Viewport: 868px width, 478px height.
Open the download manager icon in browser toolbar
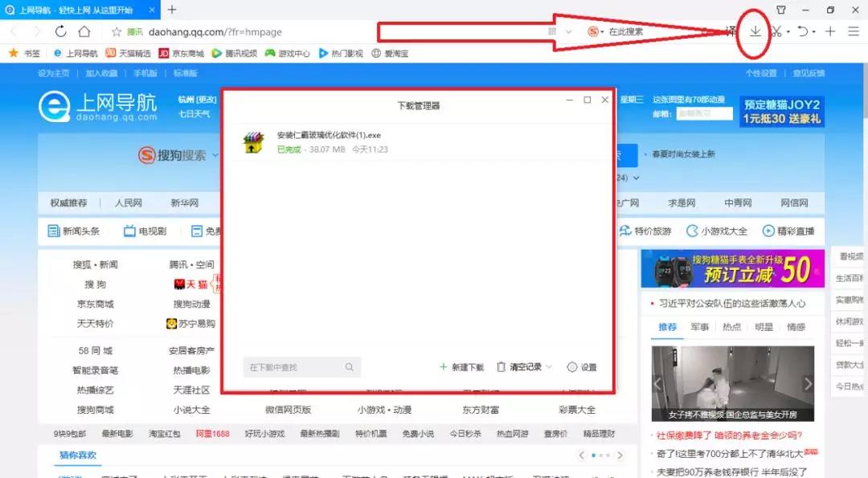pos(755,31)
